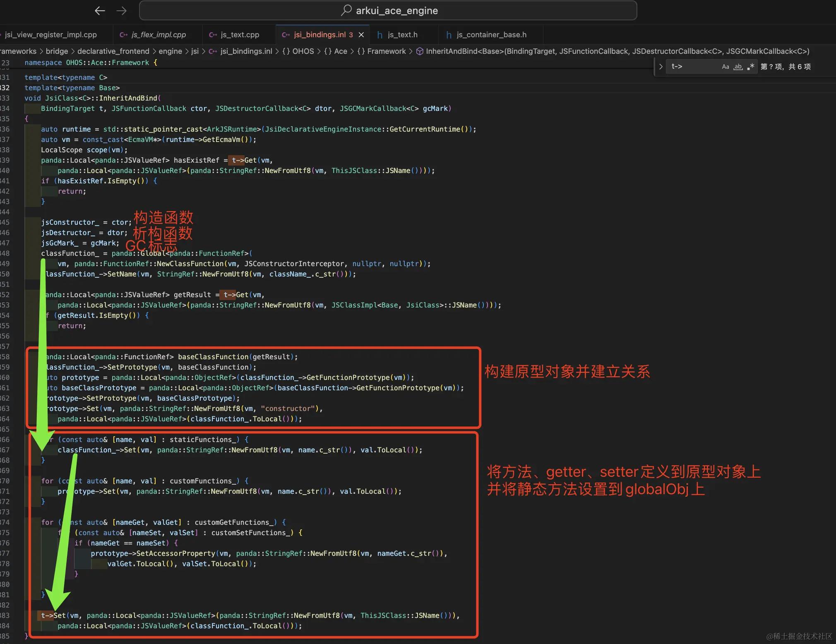This screenshot has height=644, width=836.
Task: Toggle Match Whole Word (ab) option
Action: tap(738, 67)
